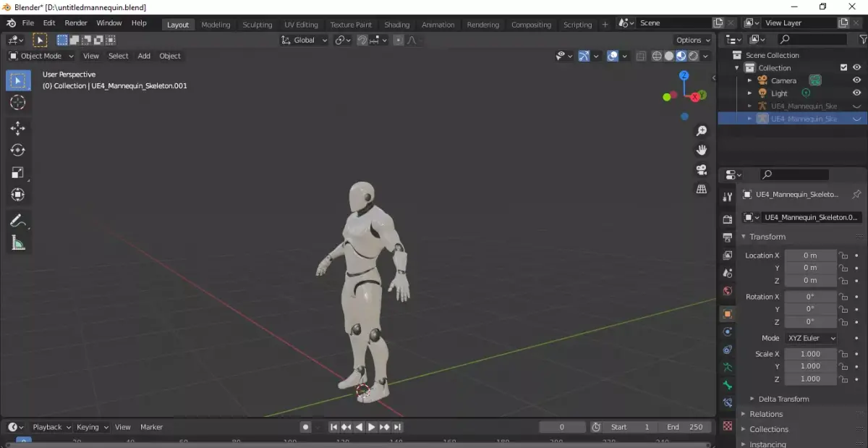Viewport: 868px width, 448px height.
Task: Toggle camera view with camera icon
Action: click(x=701, y=169)
